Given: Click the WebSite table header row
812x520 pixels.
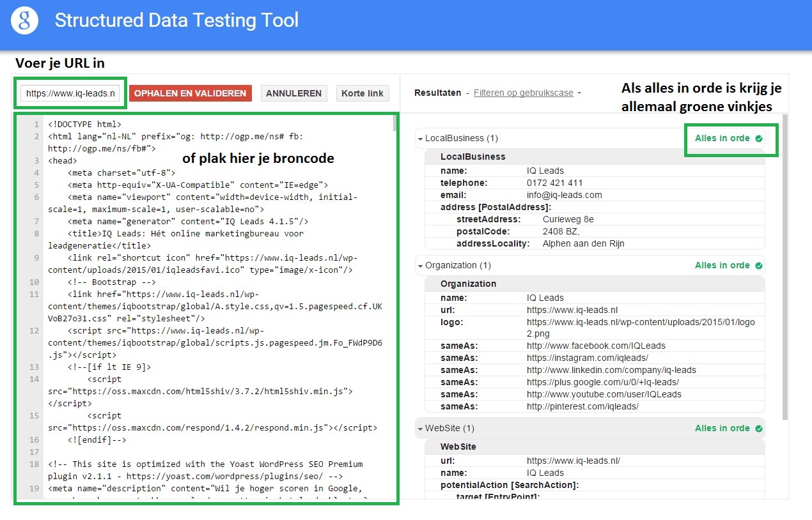Looking at the screenshot, I should (595, 447).
